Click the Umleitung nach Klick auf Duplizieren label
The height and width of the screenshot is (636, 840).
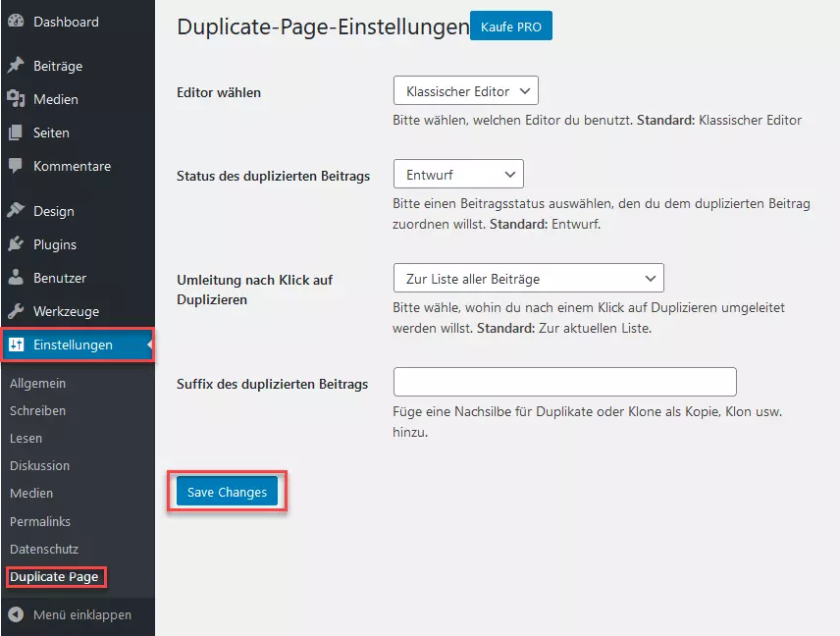[255, 290]
